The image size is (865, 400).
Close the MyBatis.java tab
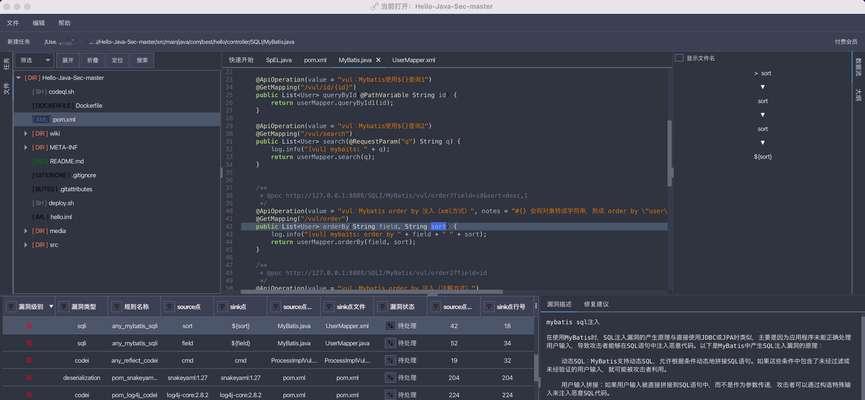(378, 60)
